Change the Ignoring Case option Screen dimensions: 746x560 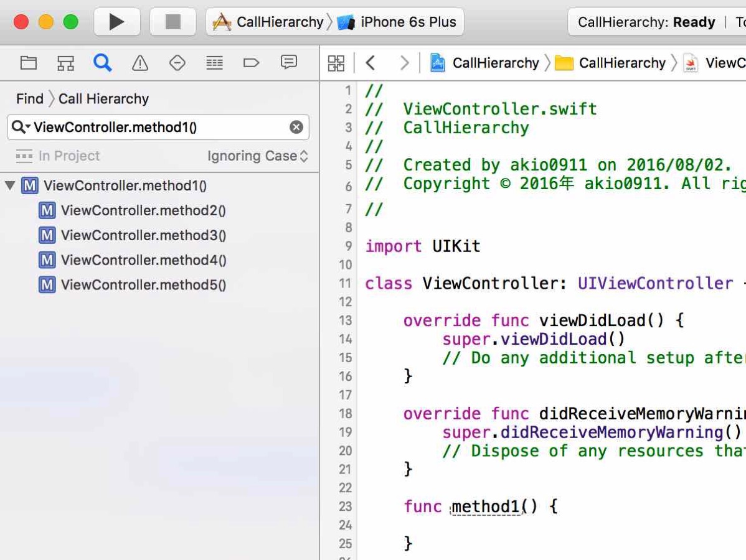point(257,156)
